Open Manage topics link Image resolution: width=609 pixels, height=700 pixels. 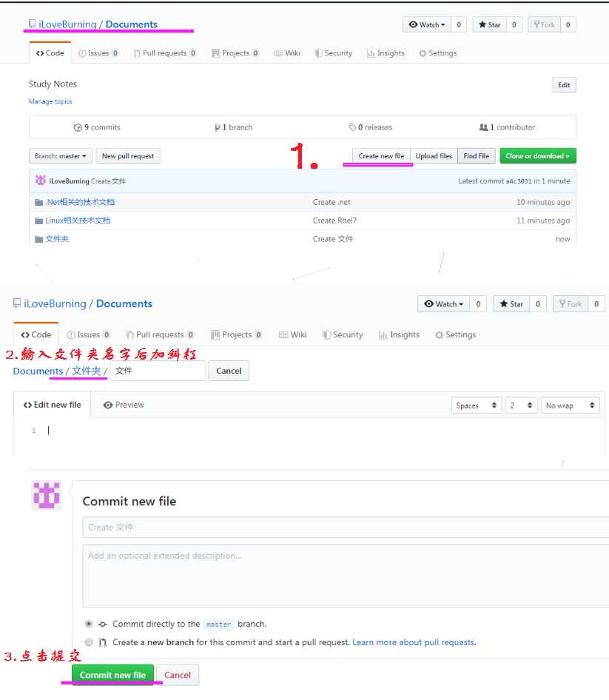[x=50, y=101]
